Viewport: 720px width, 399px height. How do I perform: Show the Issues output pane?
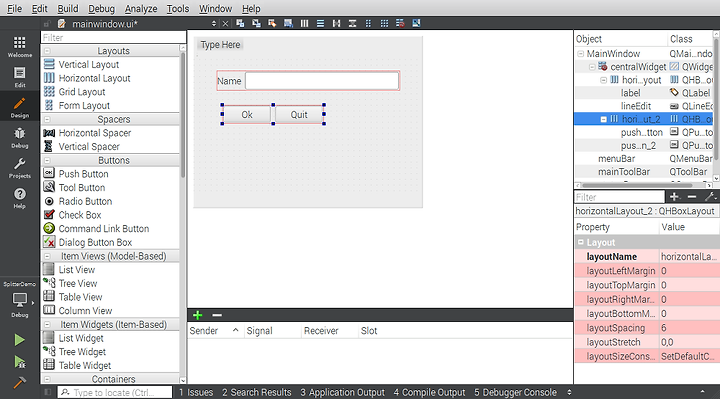(x=196, y=393)
